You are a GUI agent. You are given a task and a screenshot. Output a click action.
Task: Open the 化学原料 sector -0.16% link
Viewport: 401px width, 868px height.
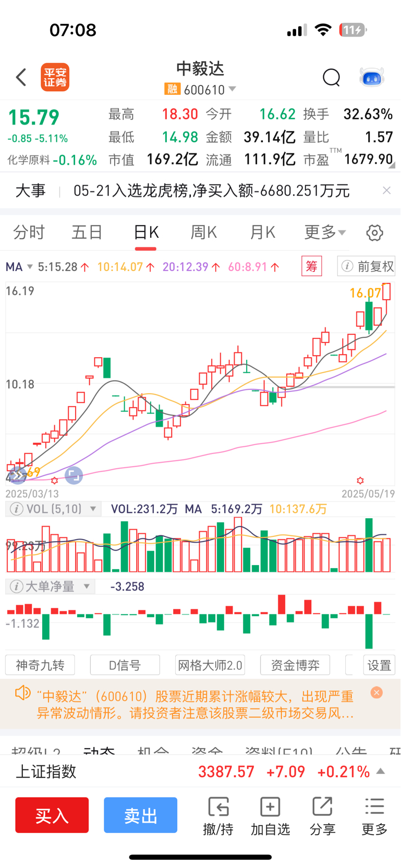pos(52,160)
